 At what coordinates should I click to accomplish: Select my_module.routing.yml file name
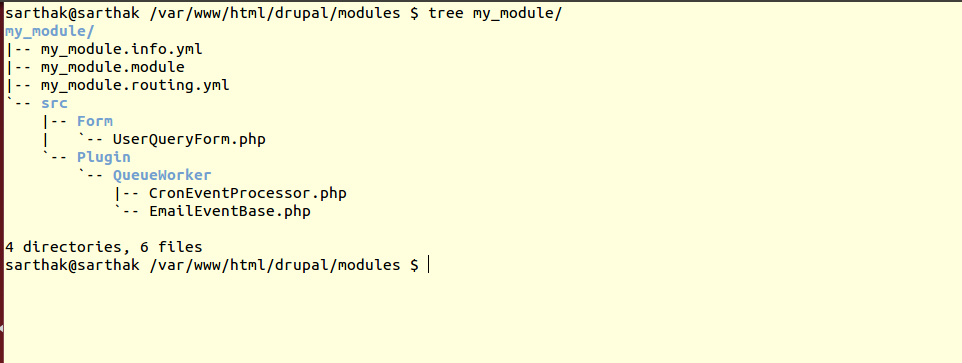point(135,85)
